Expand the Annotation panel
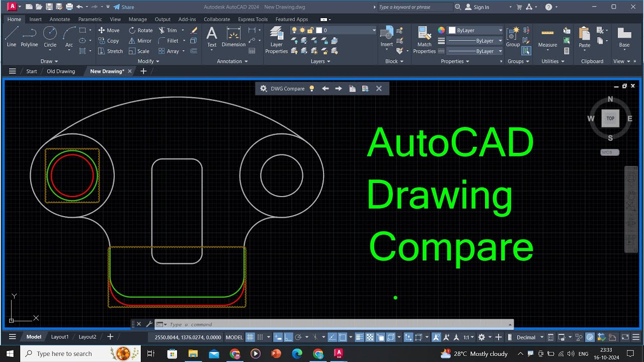 click(x=232, y=61)
